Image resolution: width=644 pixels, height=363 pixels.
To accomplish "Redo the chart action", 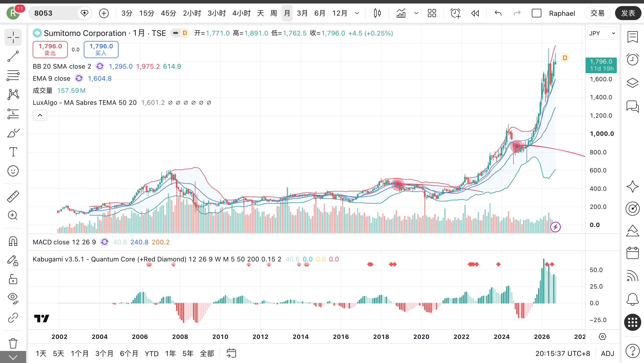I will coord(517,13).
